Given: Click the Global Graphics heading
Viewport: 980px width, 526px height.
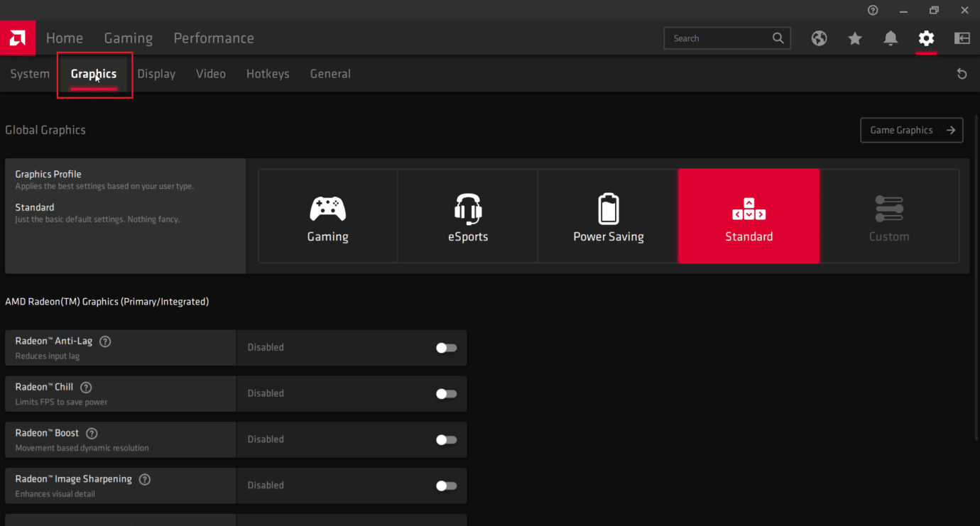Looking at the screenshot, I should coord(45,130).
